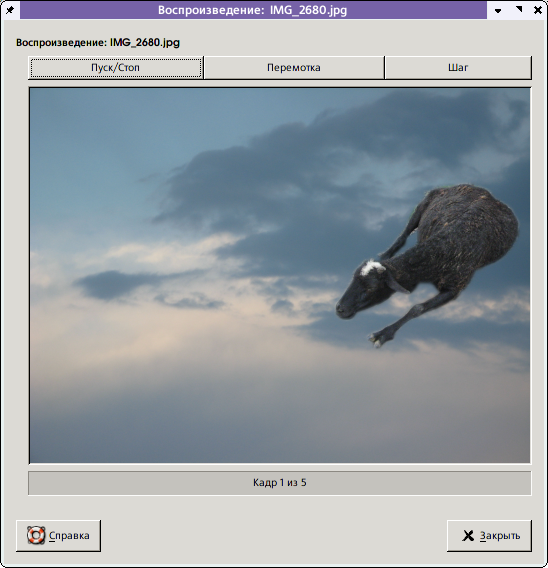Start playback with Пуск/Стоп button
The height and width of the screenshot is (568, 548).
coord(116,68)
